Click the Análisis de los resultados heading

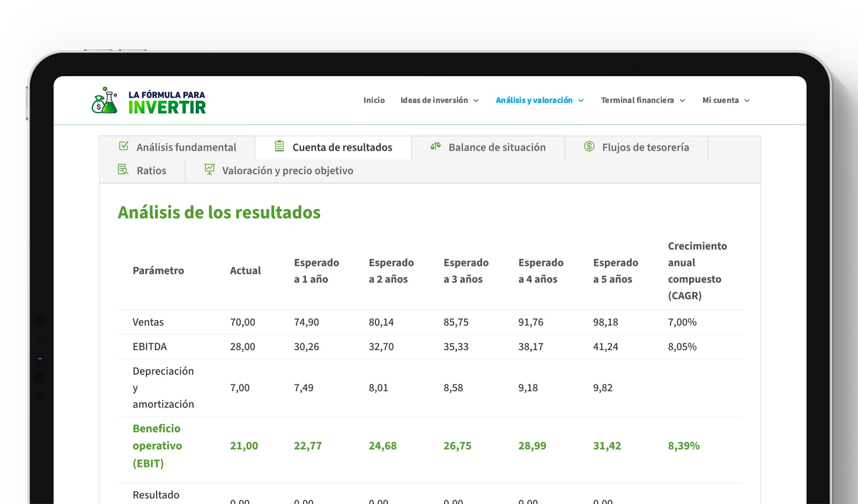tap(219, 213)
